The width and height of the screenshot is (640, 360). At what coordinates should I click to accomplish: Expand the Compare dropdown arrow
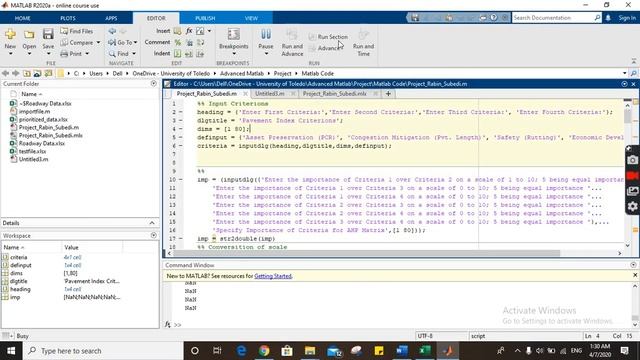(98, 42)
